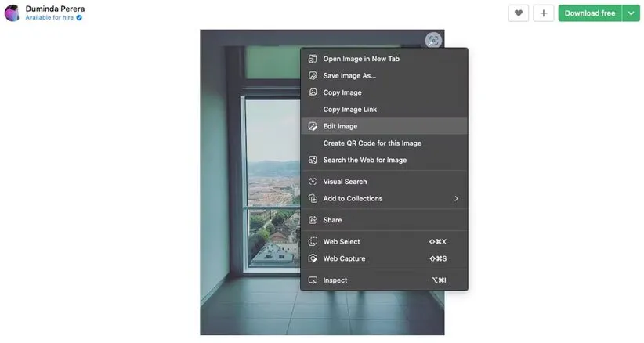Image resolution: width=644 pixels, height=343 pixels.
Task: Click the Web Capture icon
Action: click(313, 258)
